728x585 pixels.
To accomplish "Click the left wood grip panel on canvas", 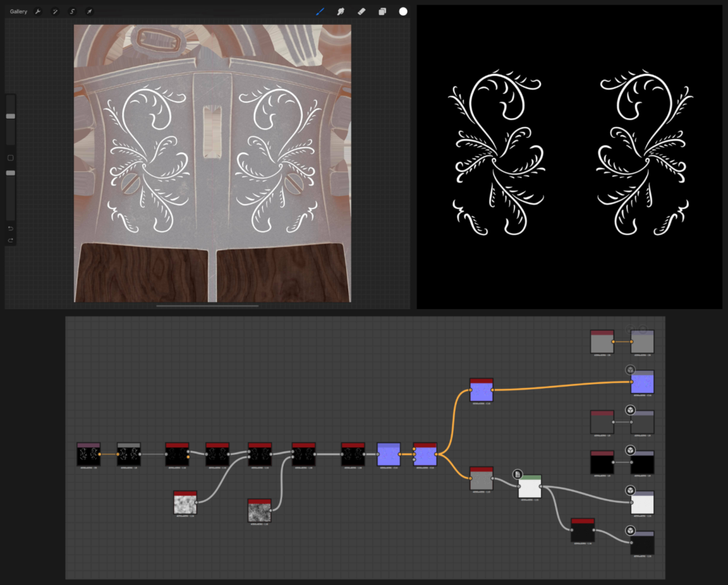I will (141, 272).
